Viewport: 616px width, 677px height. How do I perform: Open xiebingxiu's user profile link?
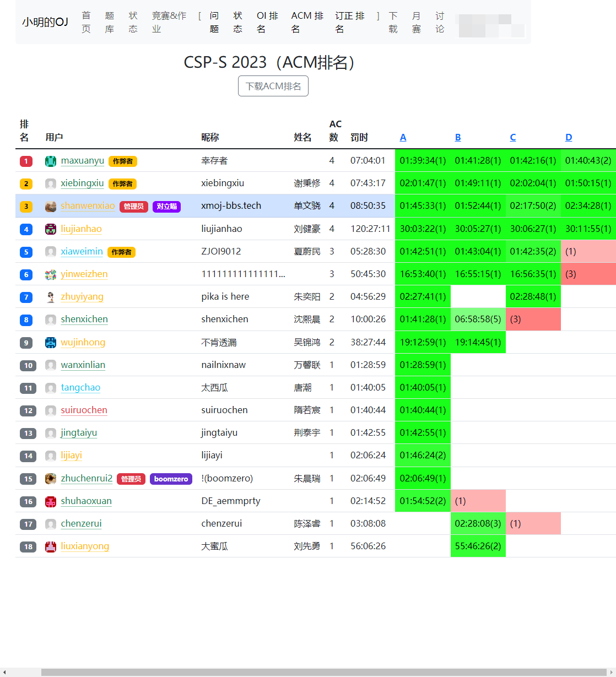tap(82, 183)
